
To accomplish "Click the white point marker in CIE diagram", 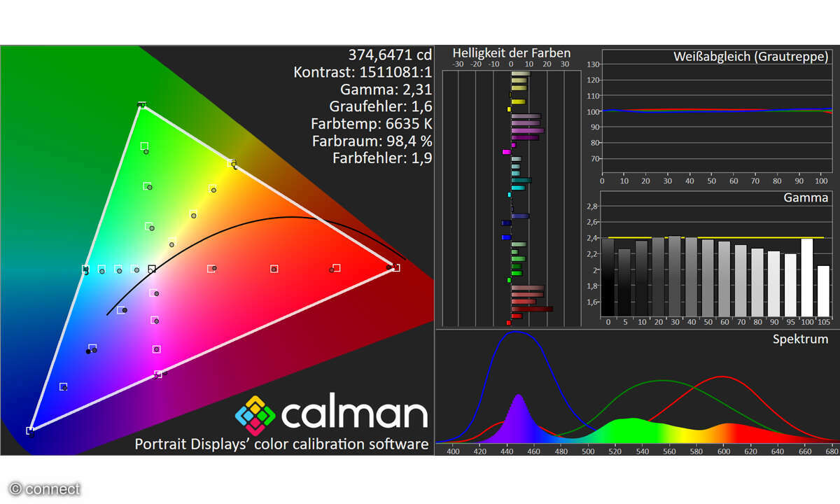I will (x=152, y=268).
